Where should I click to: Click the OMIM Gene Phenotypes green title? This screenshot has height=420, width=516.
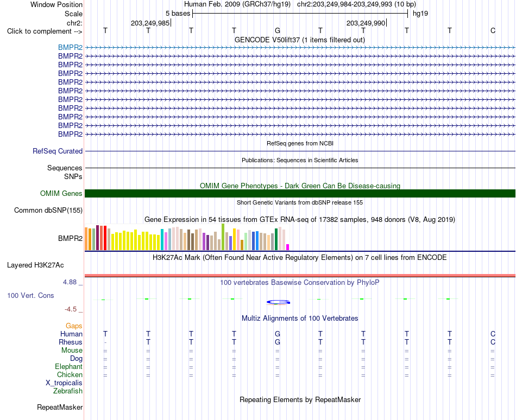[x=300, y=186]
